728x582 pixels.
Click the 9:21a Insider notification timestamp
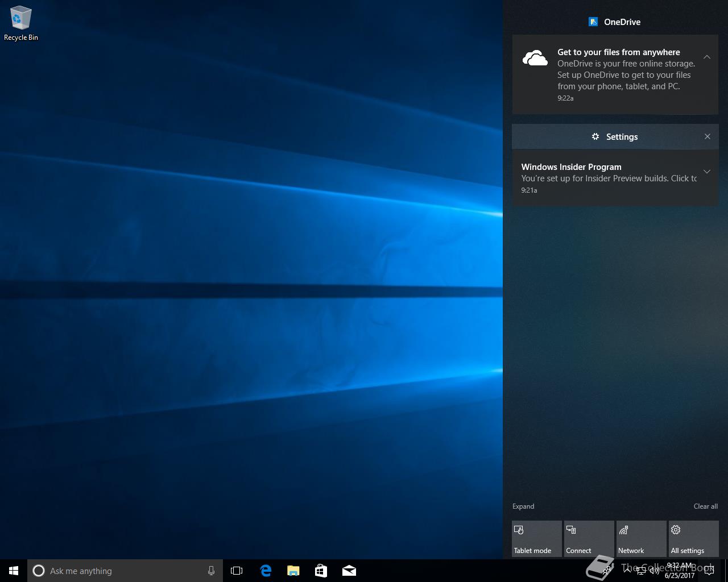[x=529, y=190]
